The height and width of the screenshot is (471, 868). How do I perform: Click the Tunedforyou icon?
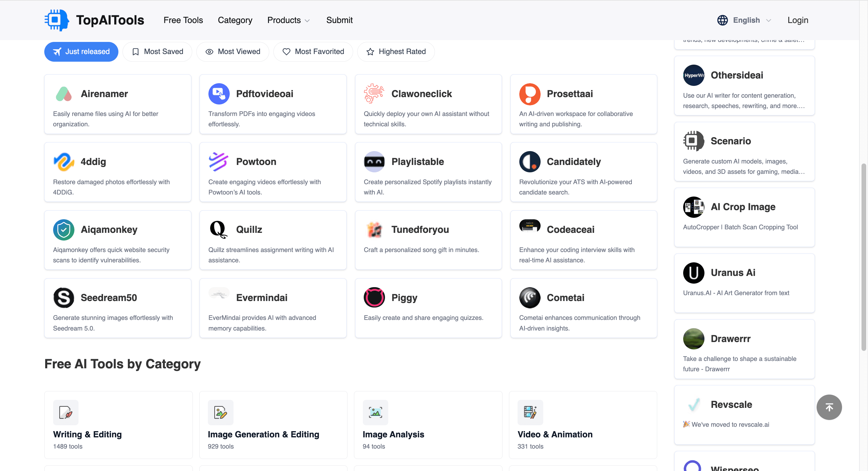click(374, 230)
